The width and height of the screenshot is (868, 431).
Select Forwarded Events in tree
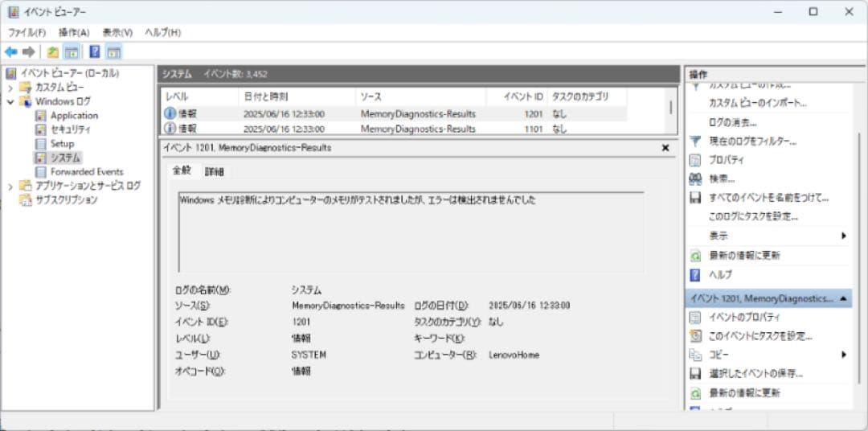click(87, 172)
